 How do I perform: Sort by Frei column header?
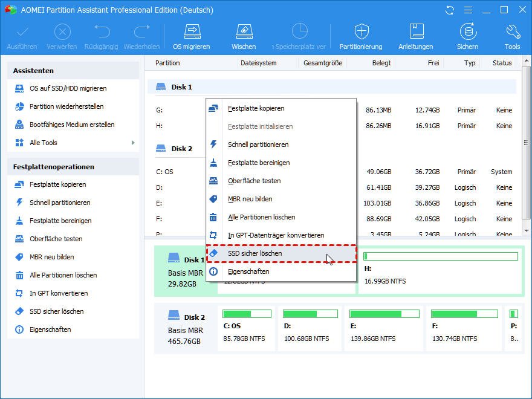433,63
